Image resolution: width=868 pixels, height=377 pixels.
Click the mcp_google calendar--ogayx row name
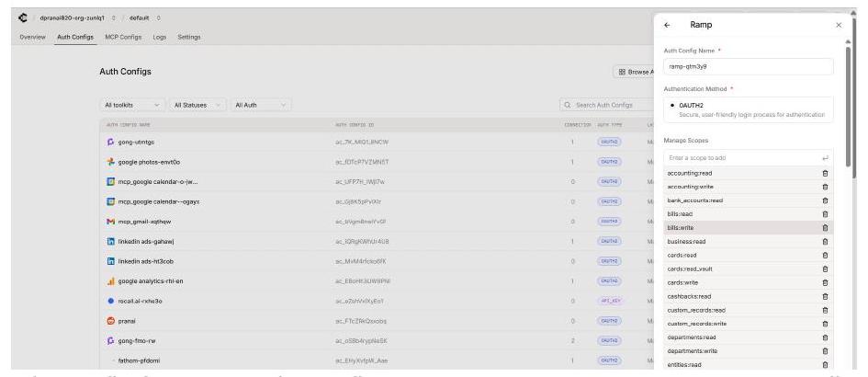(x=159, y=201)
